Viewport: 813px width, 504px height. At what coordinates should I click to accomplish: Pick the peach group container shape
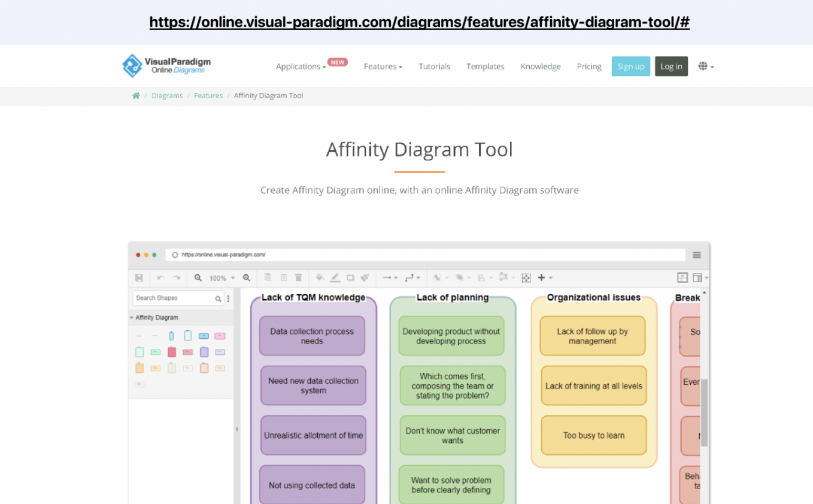click(204, 368)
